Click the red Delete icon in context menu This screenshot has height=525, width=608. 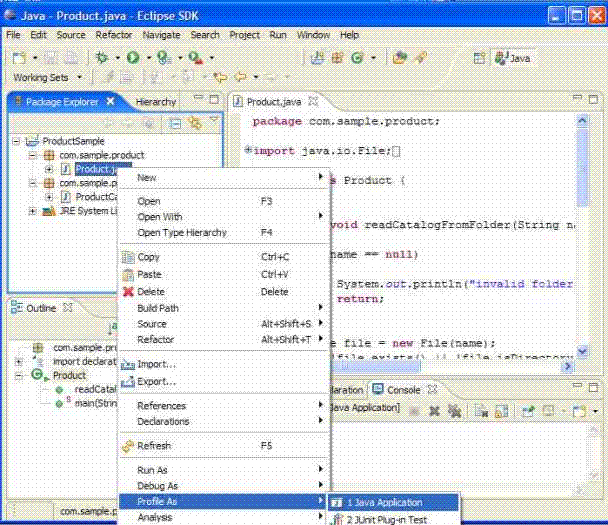[128, 292]
